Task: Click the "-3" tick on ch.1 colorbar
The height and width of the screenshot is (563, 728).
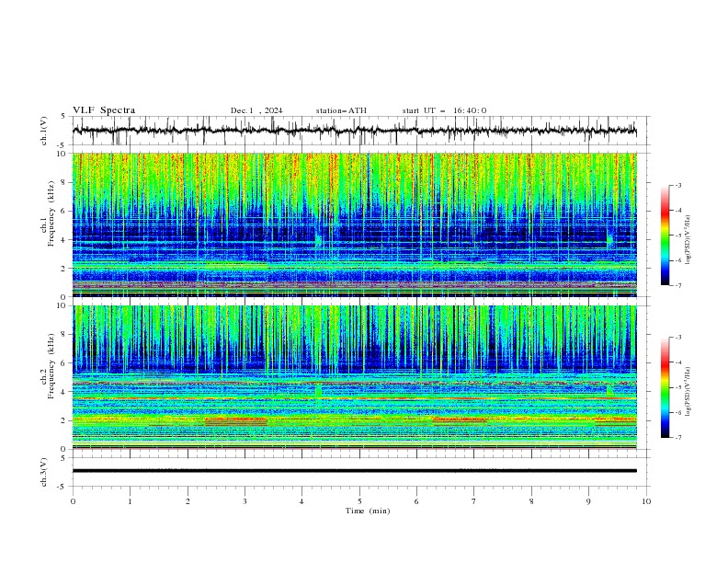Action: pos(677,185)
